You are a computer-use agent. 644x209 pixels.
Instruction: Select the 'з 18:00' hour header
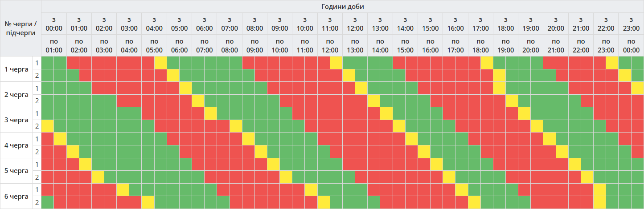point(505,24)
